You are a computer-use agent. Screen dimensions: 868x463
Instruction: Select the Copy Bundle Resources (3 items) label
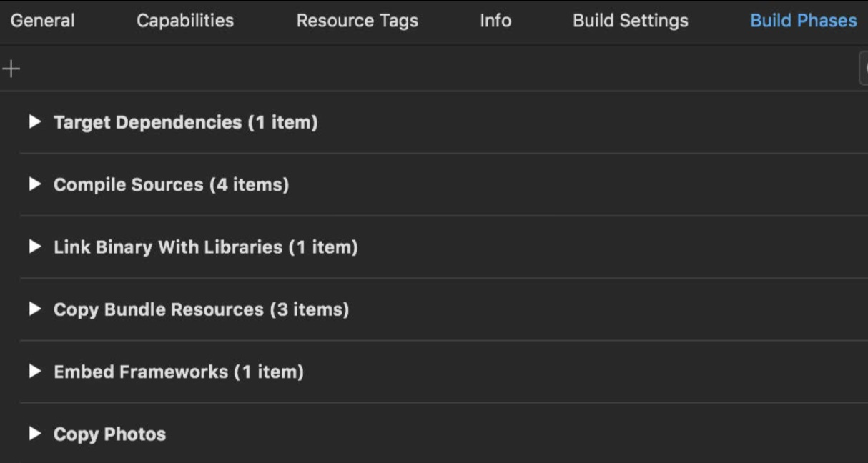(202, 309)
